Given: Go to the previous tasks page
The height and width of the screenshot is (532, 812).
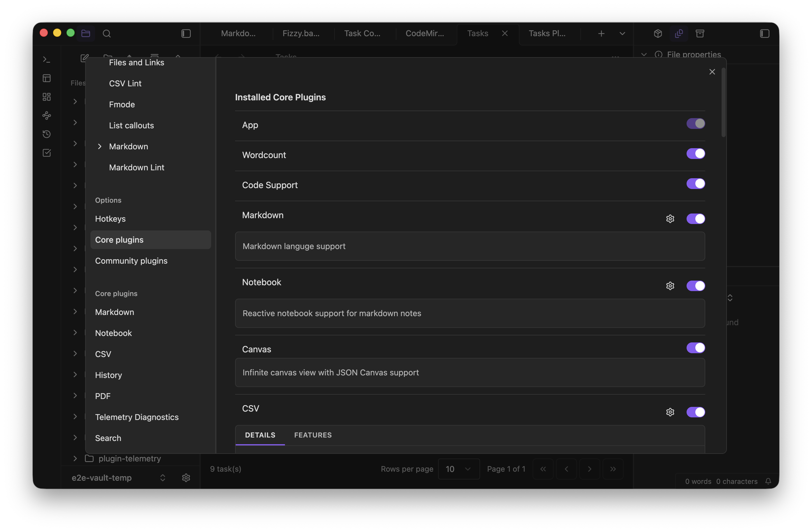Looking at the screenshot, I should [566, 469].
